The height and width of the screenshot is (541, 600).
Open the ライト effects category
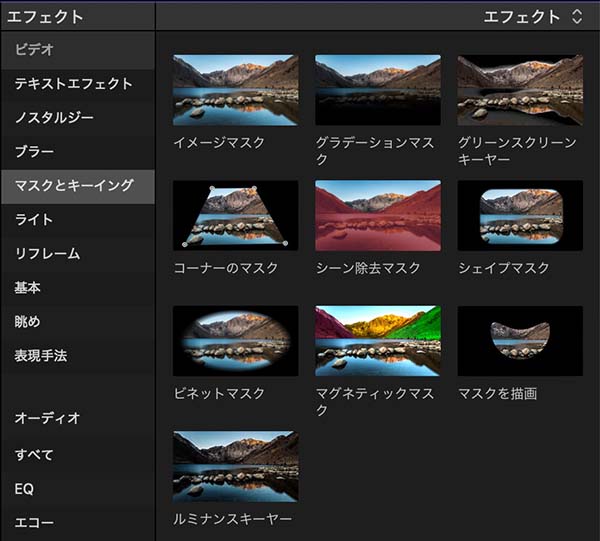click(x=34, y=219)
